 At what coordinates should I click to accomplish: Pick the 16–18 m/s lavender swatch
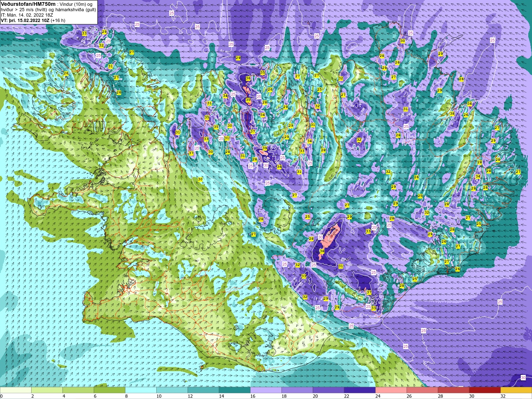coord(266,390)
